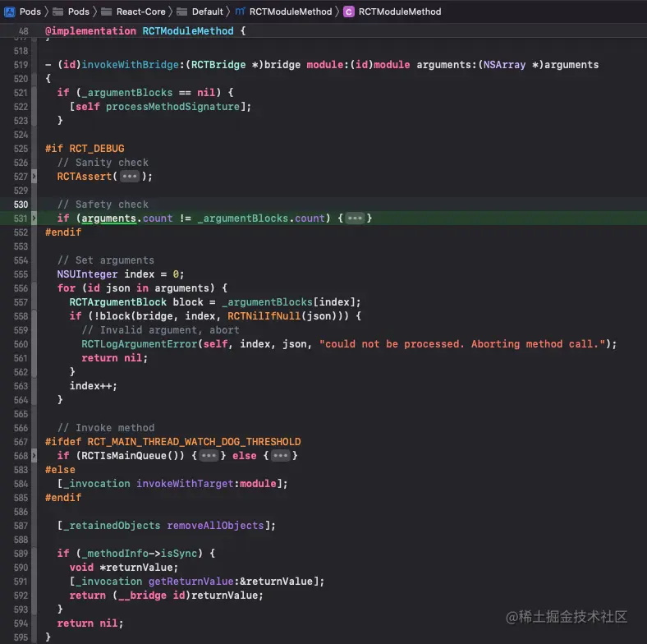This screenshot has height=644, width=647.
Task: Click 'index++;' statement
Action: [94, 386]
